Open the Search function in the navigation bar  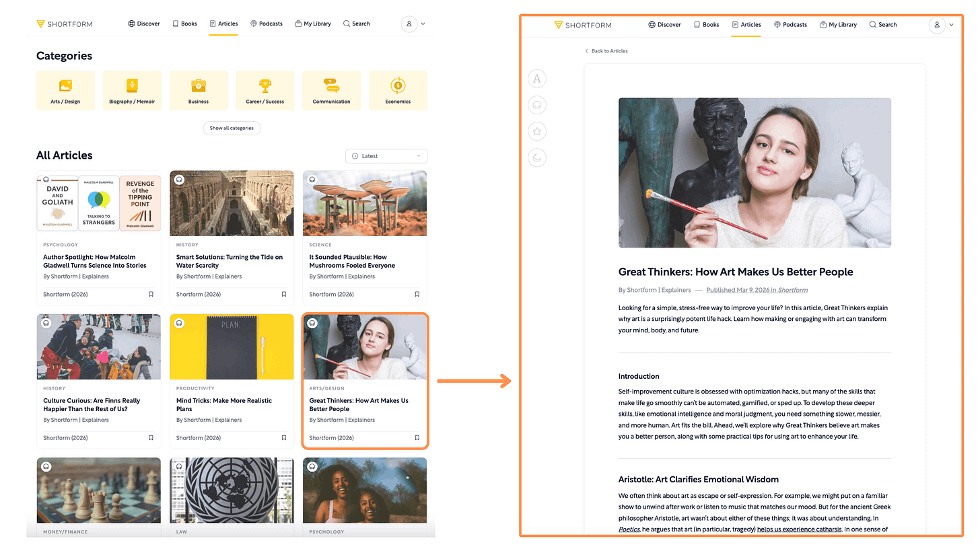pos(356,24)
